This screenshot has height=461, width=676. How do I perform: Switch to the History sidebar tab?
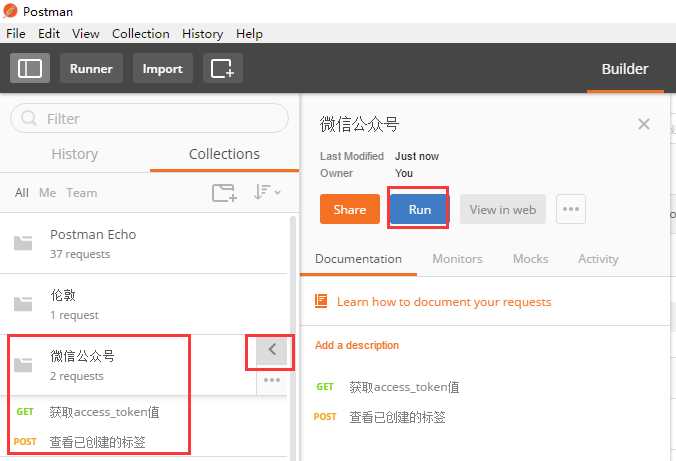tap(75, 154)
